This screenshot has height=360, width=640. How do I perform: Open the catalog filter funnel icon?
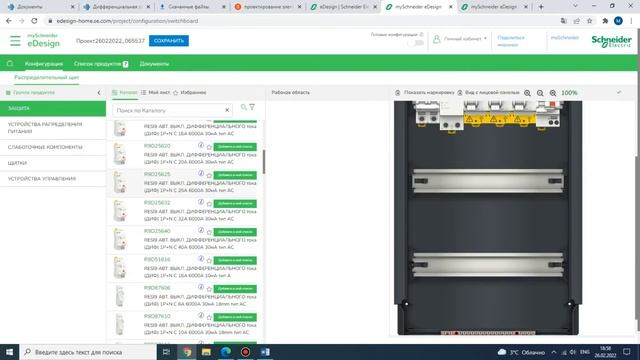[252, 107]
